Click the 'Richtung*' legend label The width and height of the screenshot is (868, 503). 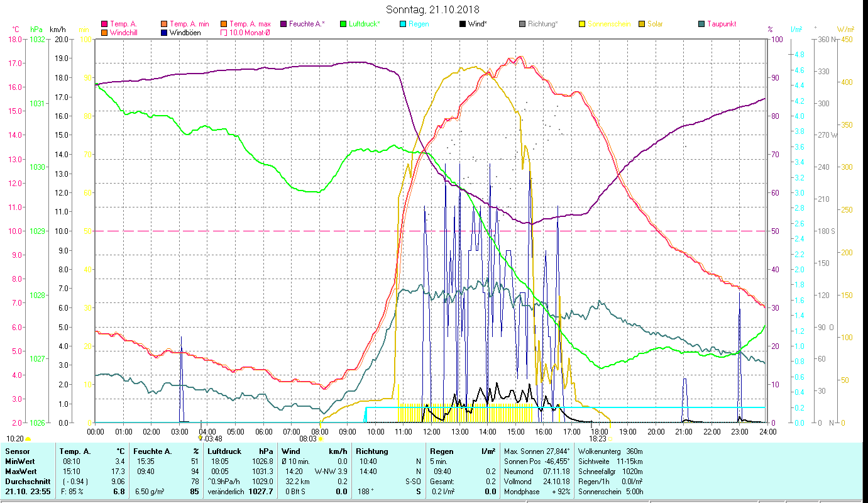pos(543,24)
